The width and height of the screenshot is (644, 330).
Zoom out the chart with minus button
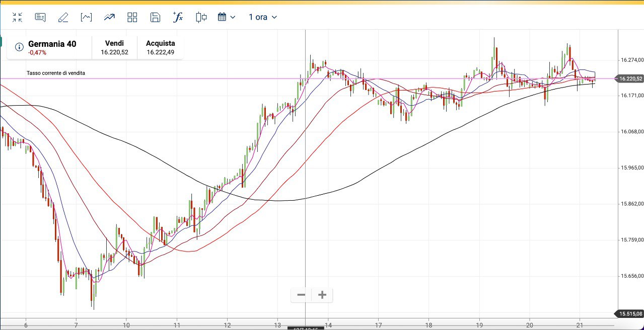pyautogui.click(x=301, y=295)
